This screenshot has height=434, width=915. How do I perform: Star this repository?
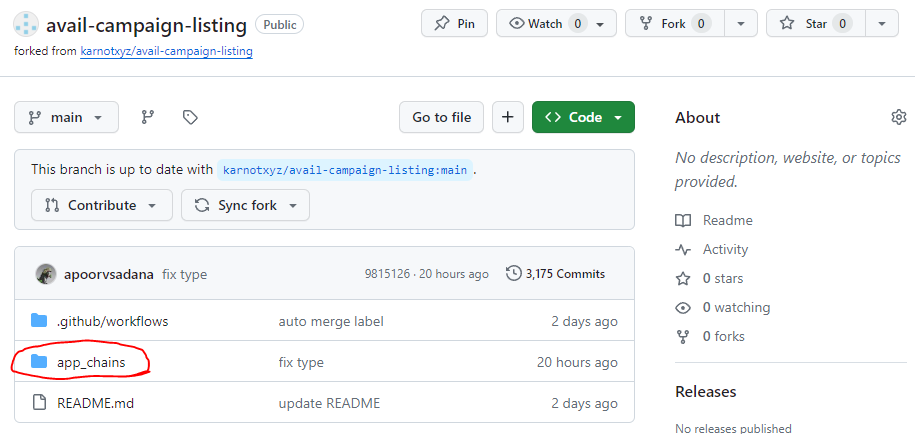tap(816, 23)
